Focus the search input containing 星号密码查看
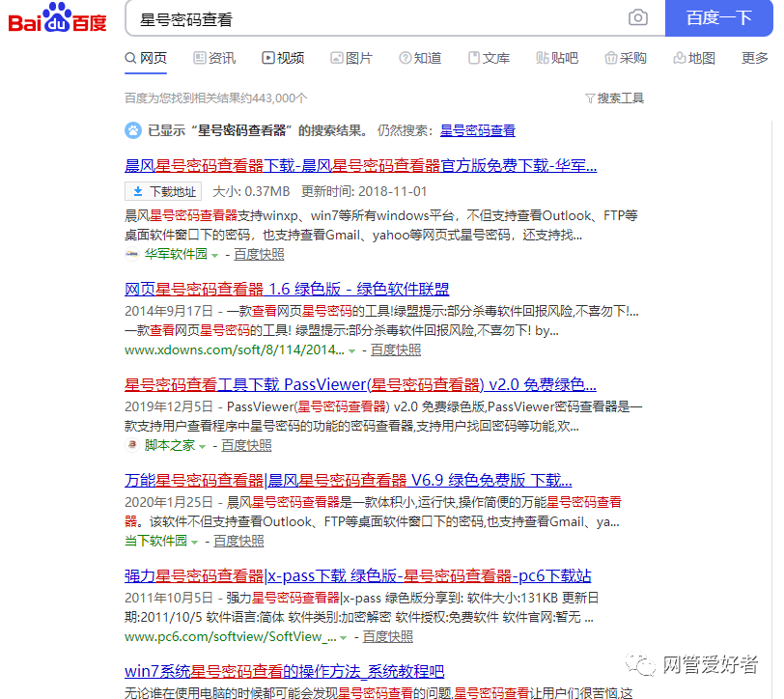 point(375,19)
